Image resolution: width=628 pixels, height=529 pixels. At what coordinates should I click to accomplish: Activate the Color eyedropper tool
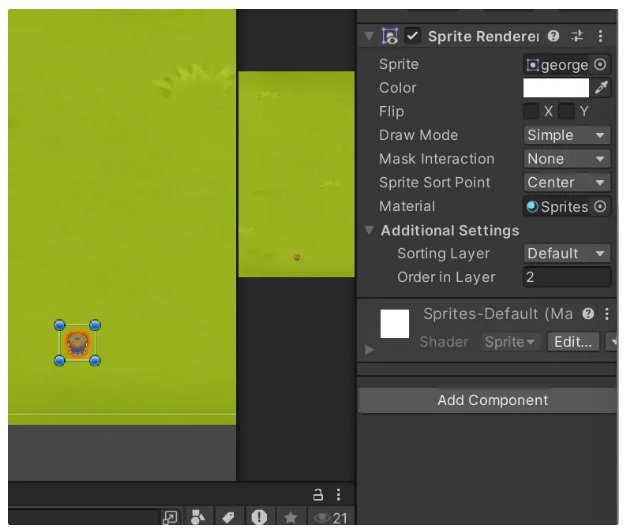click(601, 88)
